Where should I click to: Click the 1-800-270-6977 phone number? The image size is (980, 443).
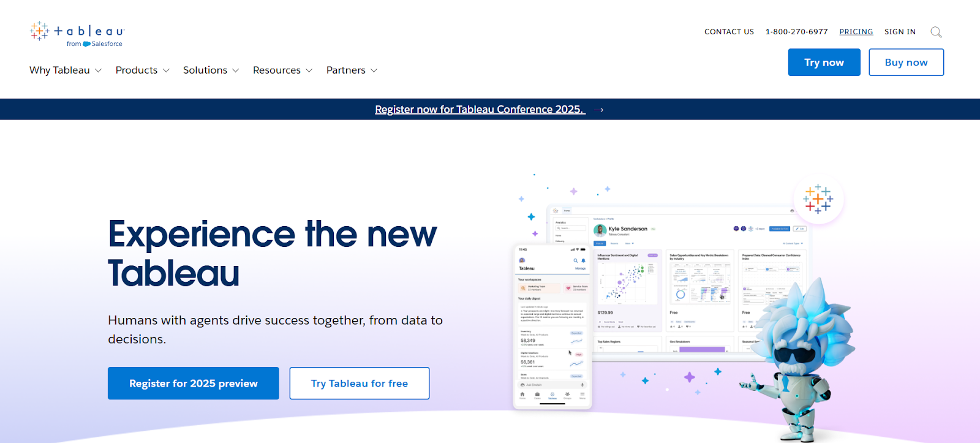[x=796, y=32]
